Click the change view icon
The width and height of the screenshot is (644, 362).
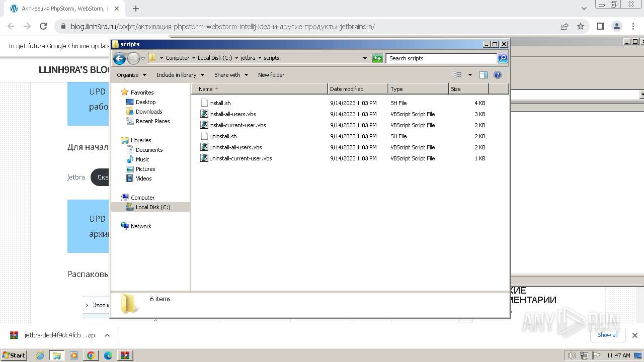point(457,75)
